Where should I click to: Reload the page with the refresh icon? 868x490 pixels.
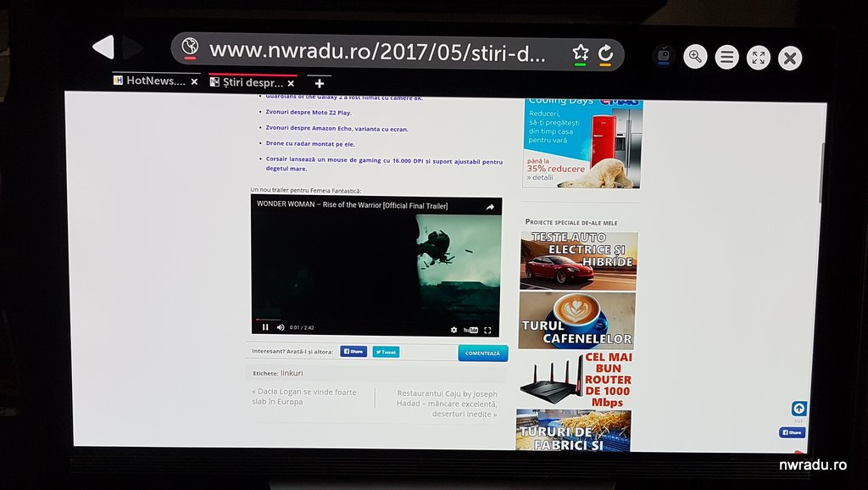click(x=605, y=53)
